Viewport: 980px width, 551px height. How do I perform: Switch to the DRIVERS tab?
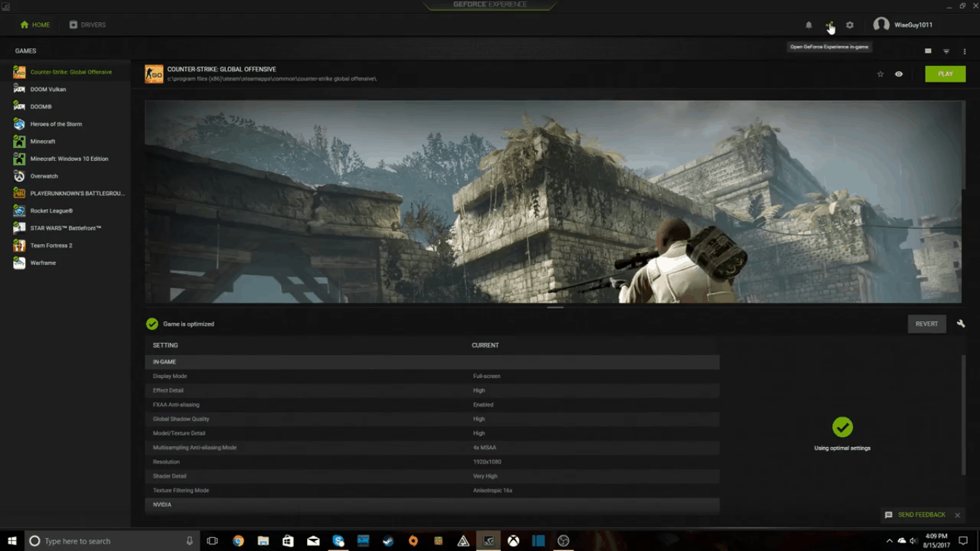click(x=88, y=25)
